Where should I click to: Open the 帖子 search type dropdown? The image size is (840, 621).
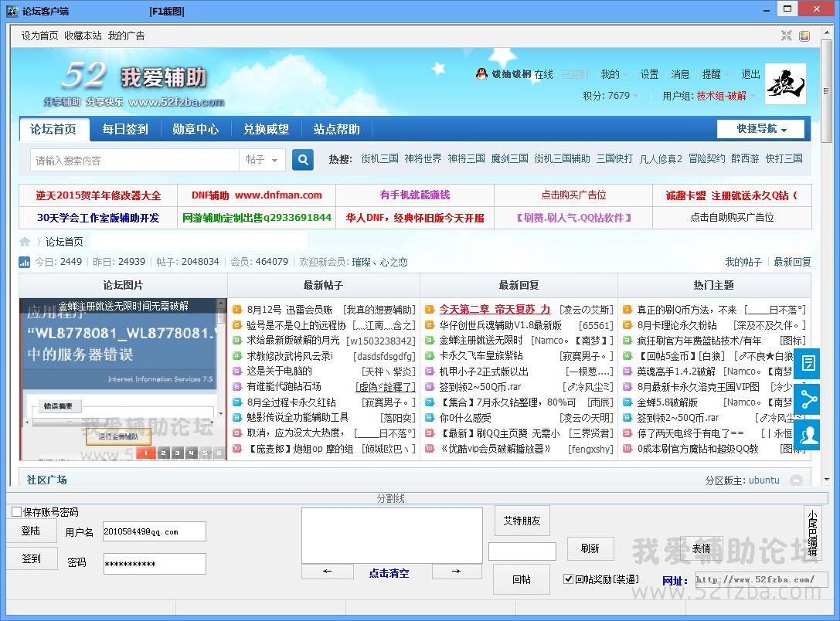262,160
